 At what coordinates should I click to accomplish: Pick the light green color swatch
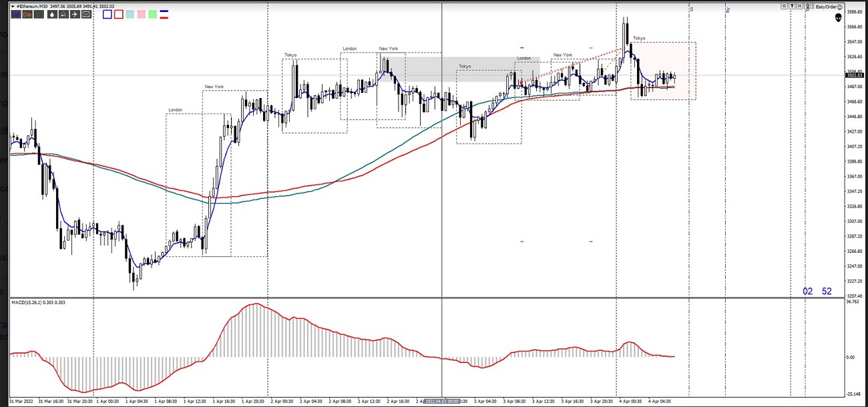coord(153,14)
